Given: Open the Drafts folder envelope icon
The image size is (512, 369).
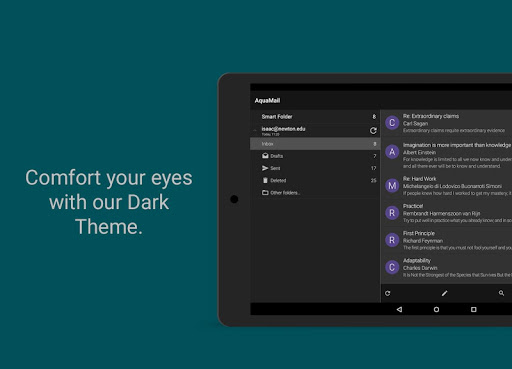Looking at the screenshot, I should 265,156.
